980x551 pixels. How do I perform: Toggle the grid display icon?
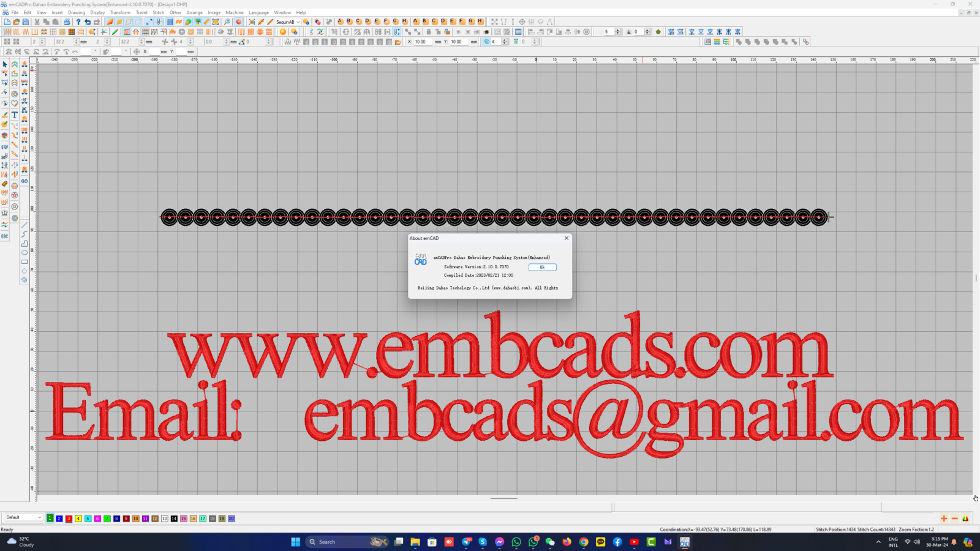click(170, 21)
